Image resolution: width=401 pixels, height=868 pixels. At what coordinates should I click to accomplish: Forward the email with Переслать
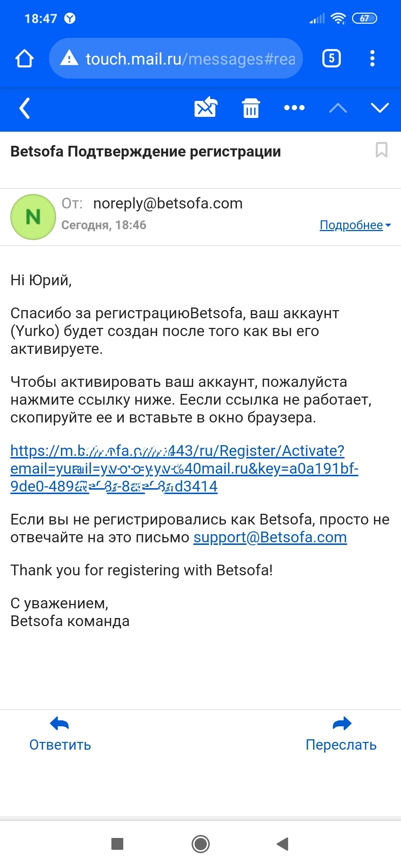(x=341, y=734)
